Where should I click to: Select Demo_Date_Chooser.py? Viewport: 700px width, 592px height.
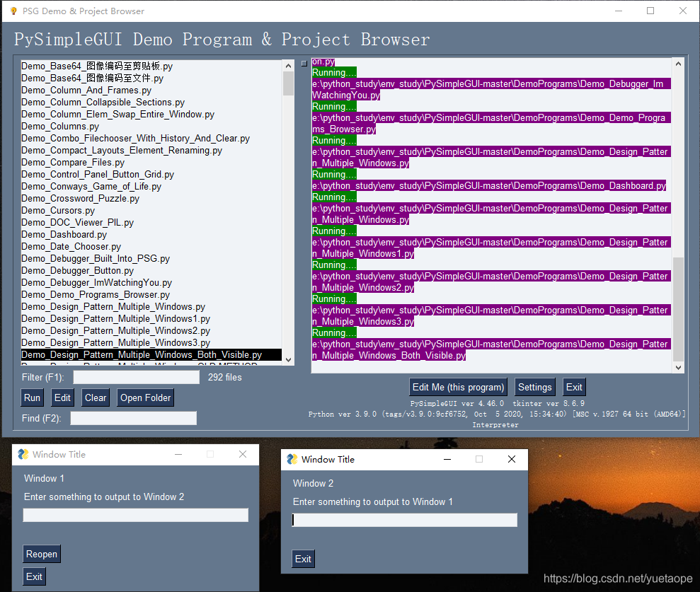tap(151, 247)
